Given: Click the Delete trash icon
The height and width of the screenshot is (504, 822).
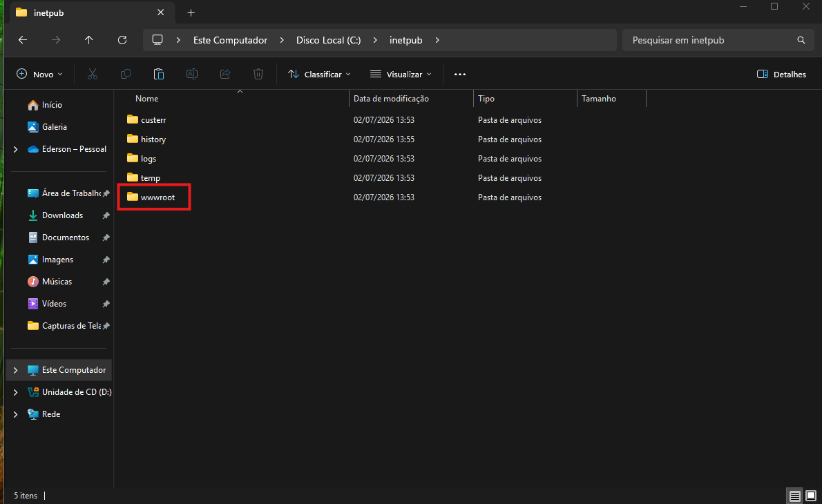Looking at the screenshot, I should [x=258, y=75].
